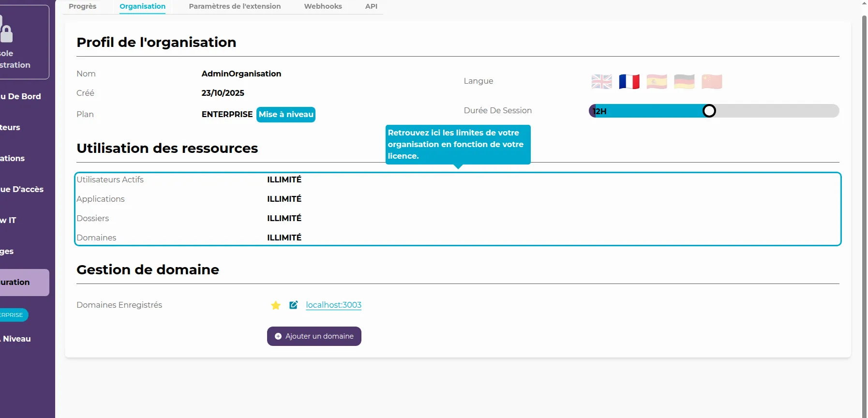Switch language to the German flag
Screen dimensions: 868x418
pyautogui.click(x=684, y=82)
